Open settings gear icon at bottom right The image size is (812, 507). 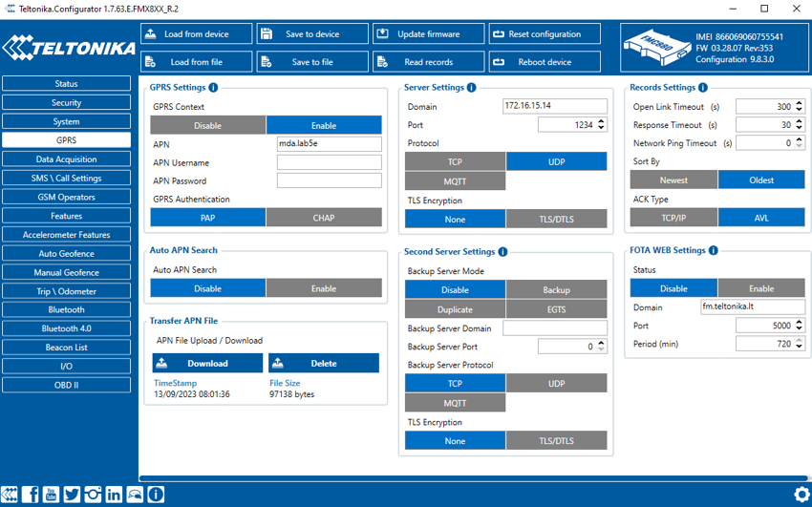(802, 494)
